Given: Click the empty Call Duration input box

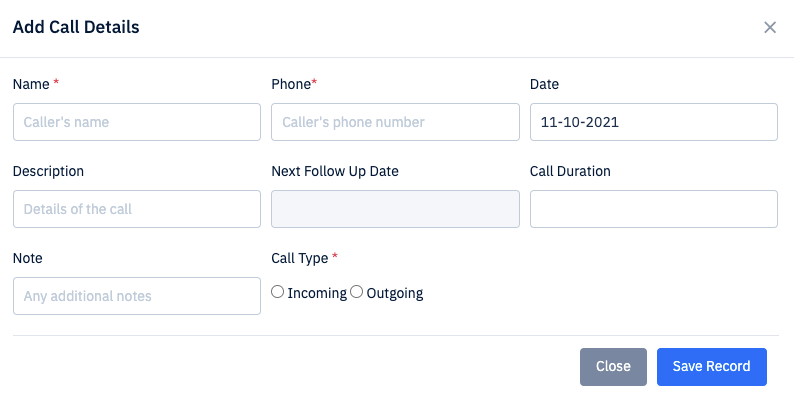Looking at the screenshot, I should [x=654, y=209].
